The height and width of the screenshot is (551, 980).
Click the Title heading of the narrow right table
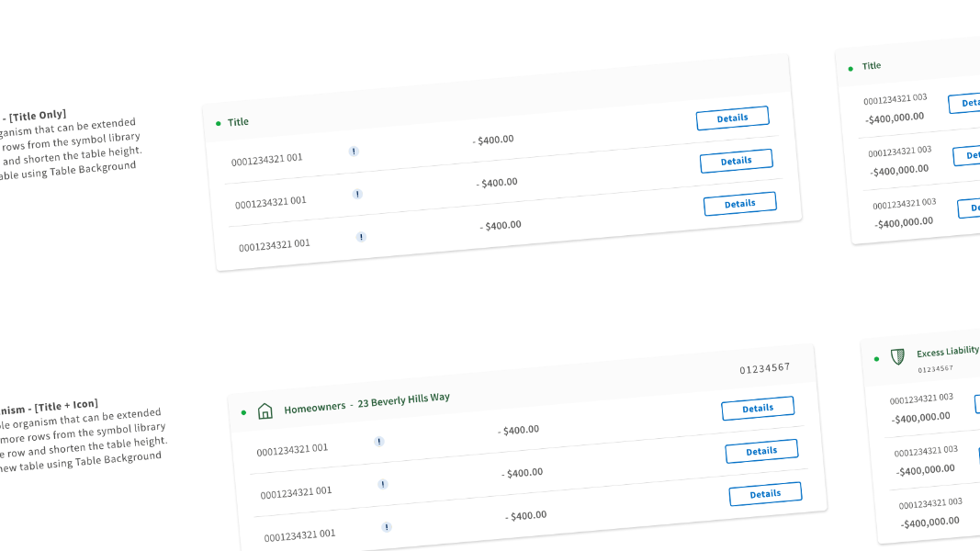872,66
